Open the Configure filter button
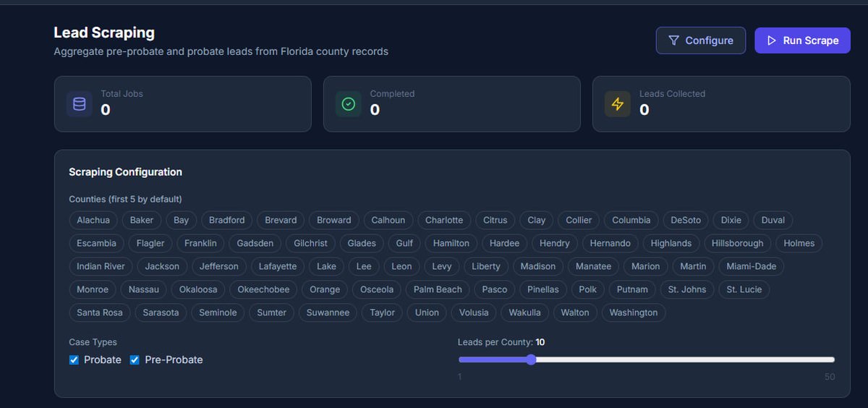Viewport: 868px width, 408px height. pos(701,41)
